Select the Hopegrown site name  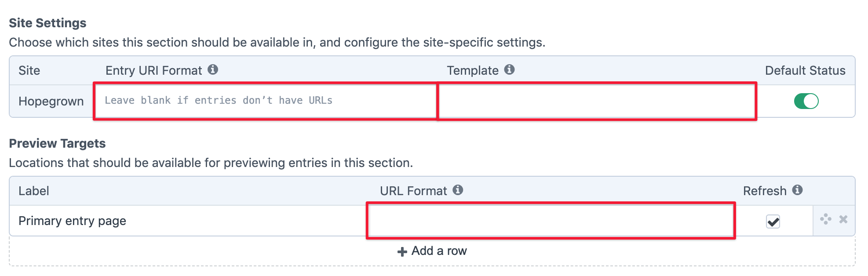point(51,101)
